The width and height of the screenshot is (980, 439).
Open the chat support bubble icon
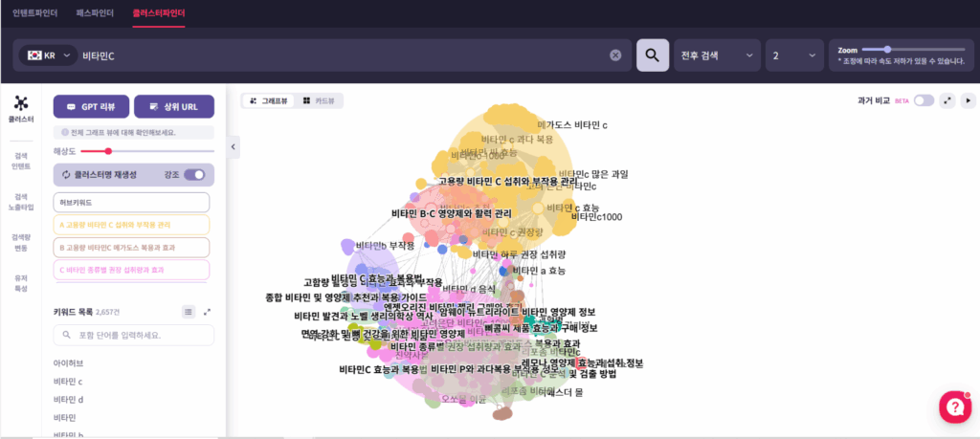click(954, 406)
